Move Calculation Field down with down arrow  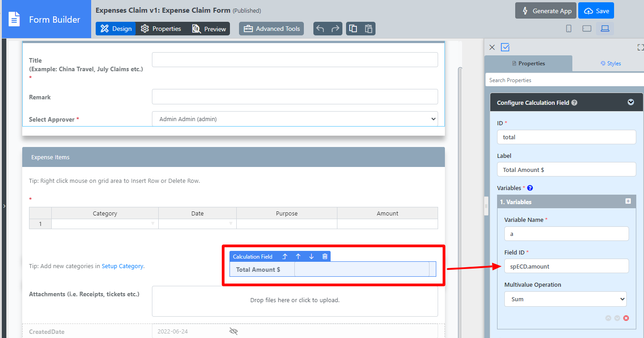[x=311, y=256]
